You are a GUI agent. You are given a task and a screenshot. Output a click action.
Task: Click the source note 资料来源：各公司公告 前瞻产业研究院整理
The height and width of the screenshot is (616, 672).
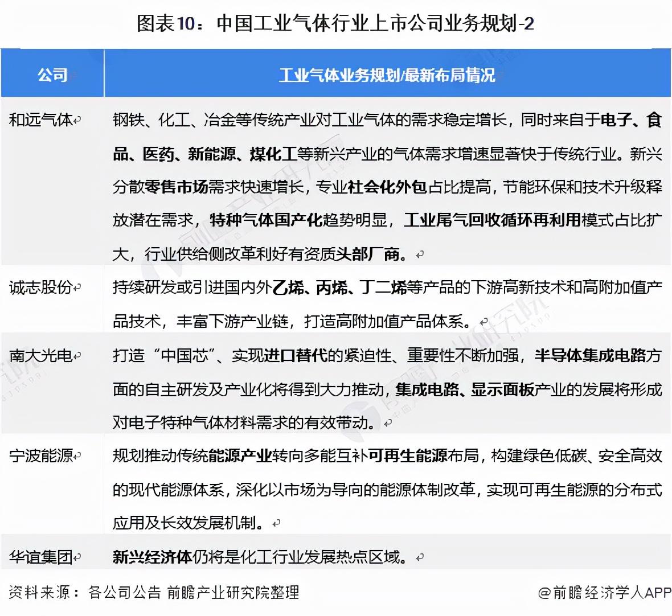(154, 593)
